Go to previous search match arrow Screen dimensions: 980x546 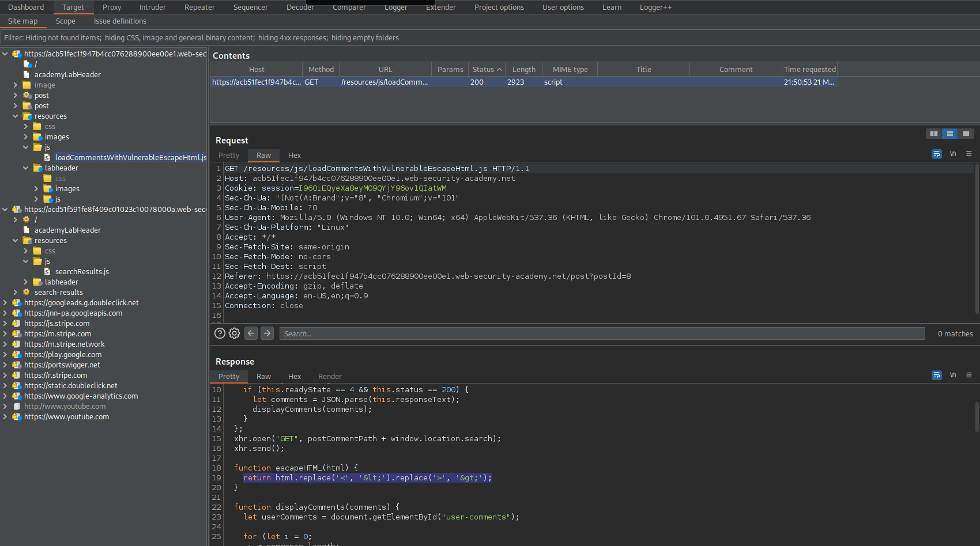pyautogui.click(x=251, y=333)
